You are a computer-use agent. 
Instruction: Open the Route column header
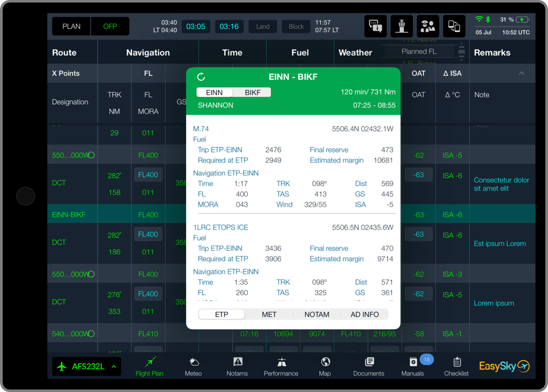click(64, 52)
